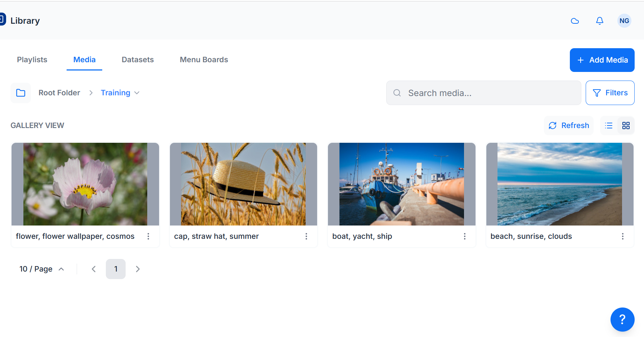Click the cloud status icon
This screenshot has width=644, height=337.
[x=575, y=21]
